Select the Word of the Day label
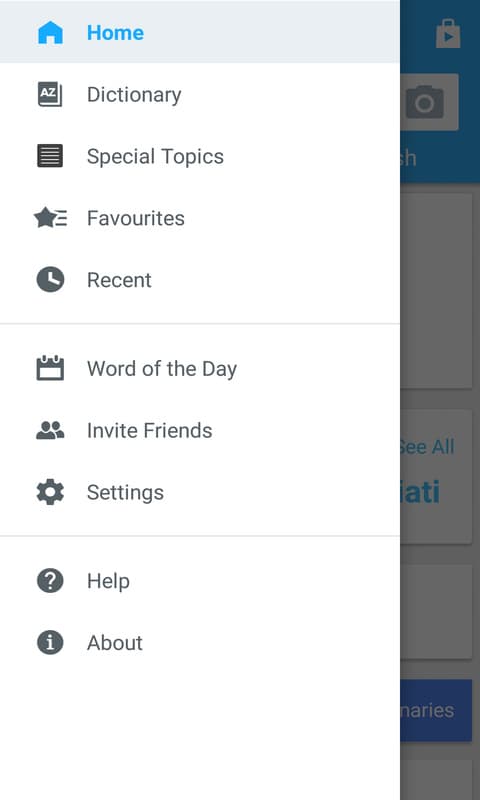 [162, 369]
